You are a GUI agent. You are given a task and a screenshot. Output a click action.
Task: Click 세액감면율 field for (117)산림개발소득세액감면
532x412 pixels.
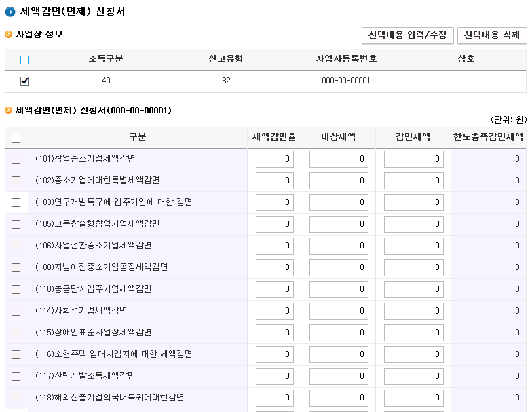tap(274, 376)
